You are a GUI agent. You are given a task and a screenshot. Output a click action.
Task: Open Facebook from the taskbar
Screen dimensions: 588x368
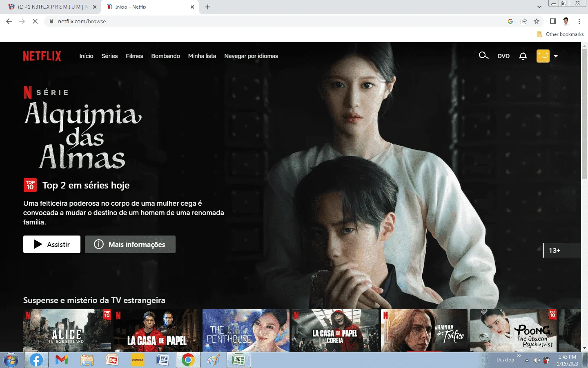tap(36, 360)
